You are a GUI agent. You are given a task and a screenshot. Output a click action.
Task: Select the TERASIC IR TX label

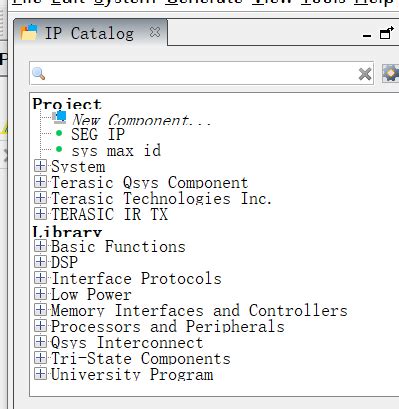(x=109, y=214)
